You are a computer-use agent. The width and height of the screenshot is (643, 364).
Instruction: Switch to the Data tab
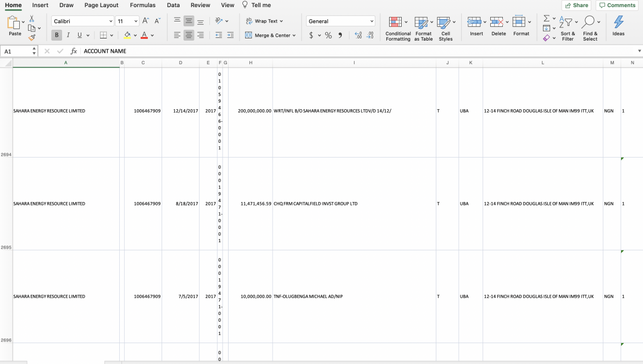[x=173, y=5]
